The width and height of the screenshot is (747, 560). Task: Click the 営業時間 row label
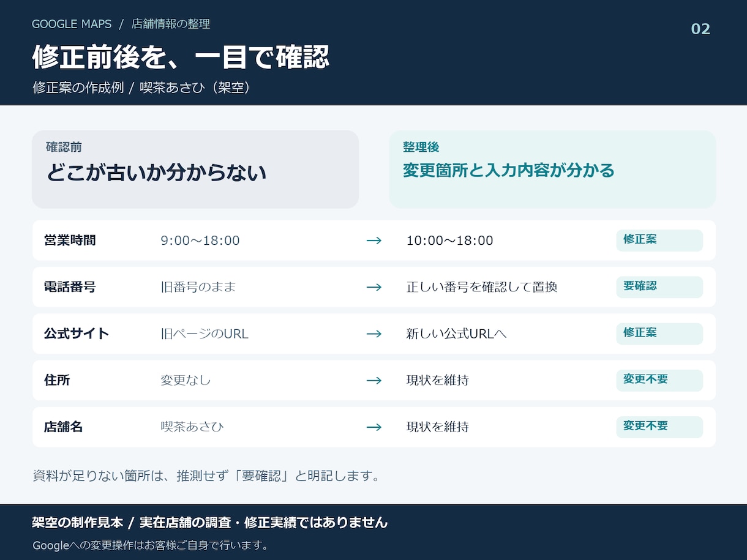click(70, 241)
